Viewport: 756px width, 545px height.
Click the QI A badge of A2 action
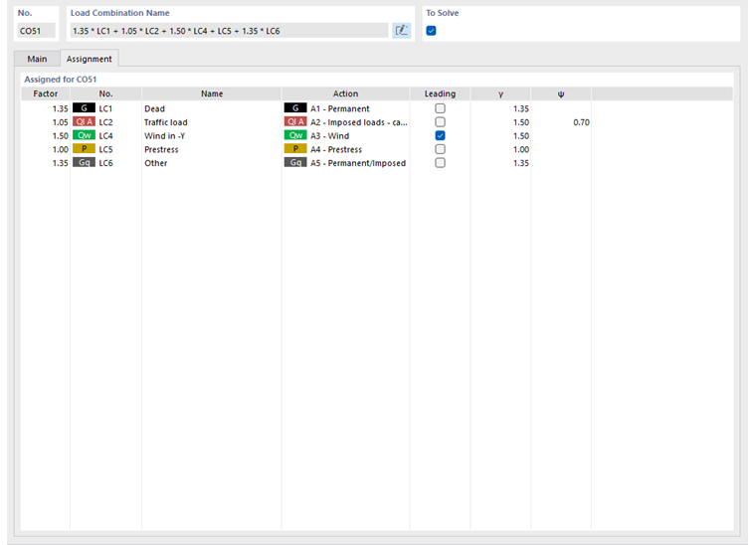click(x=295, y=121)
